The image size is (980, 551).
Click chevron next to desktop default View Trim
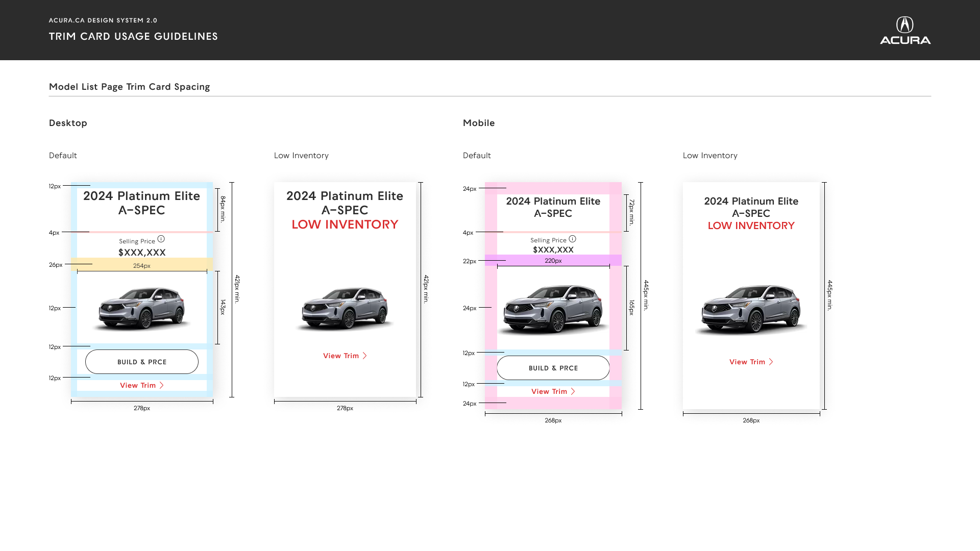pyautogui.click(x=161, y=385)
